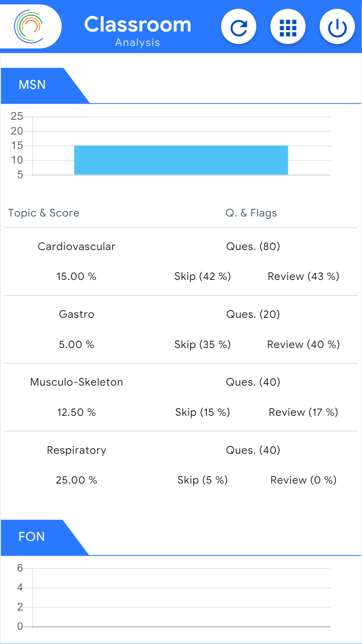Image resolution: width=362 pixels, height=644 pixels.
Task: Open the Gastro topic
Action: click(76, 314)
